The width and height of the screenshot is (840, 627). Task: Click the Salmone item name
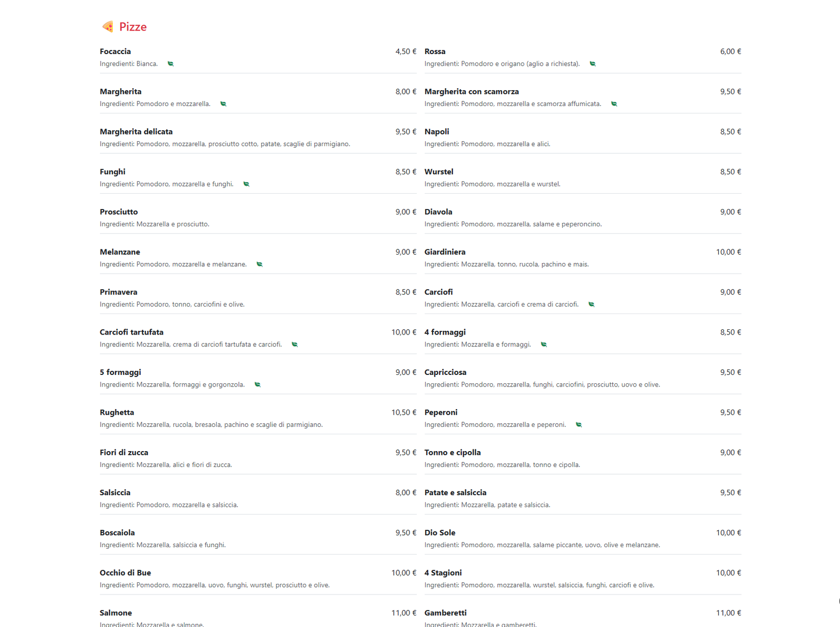point(115,612)
